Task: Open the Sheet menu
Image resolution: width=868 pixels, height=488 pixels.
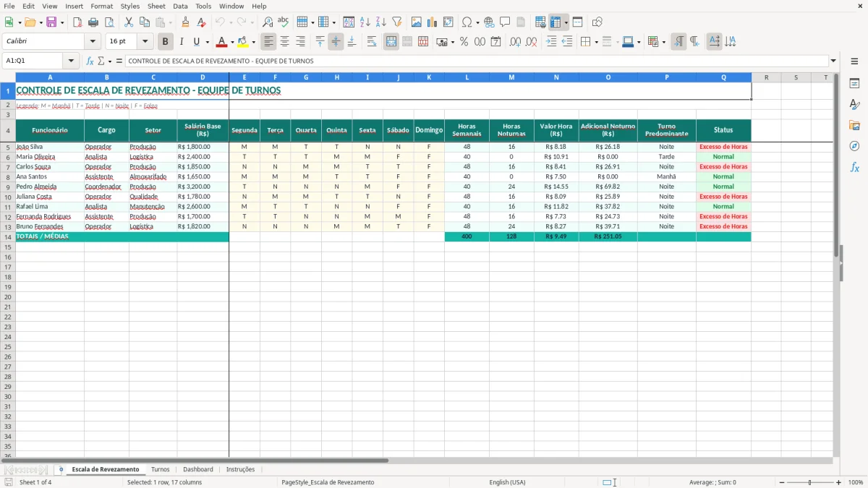Action: 156,6
